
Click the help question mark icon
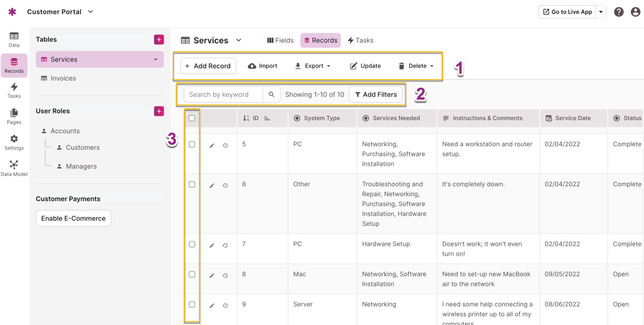point(619,12)
